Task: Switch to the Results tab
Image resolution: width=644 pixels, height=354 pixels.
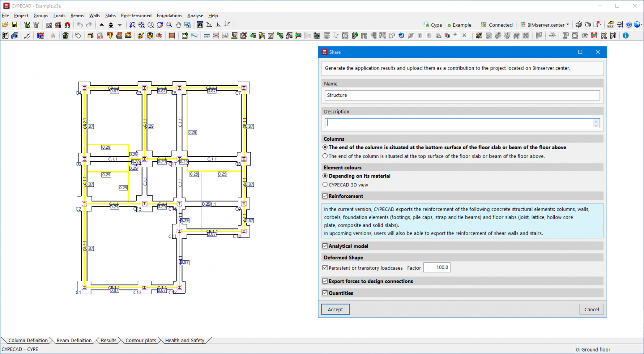Action: coord(109,341)
